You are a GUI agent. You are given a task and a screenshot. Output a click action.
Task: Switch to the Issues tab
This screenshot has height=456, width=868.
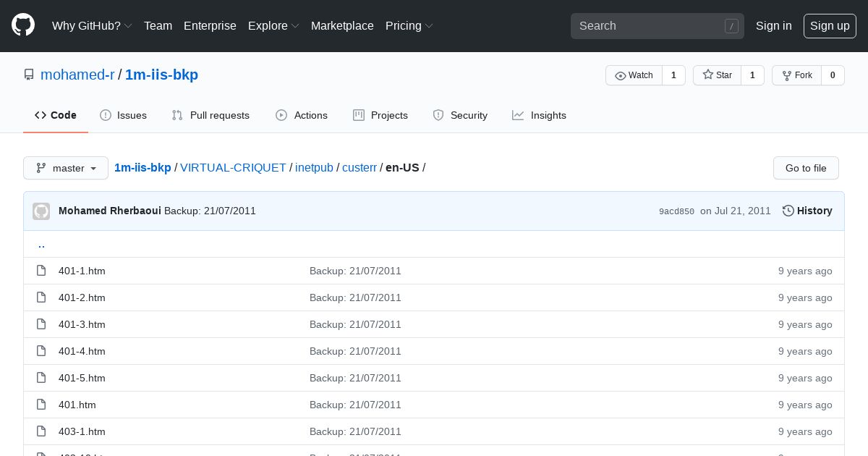123,115
